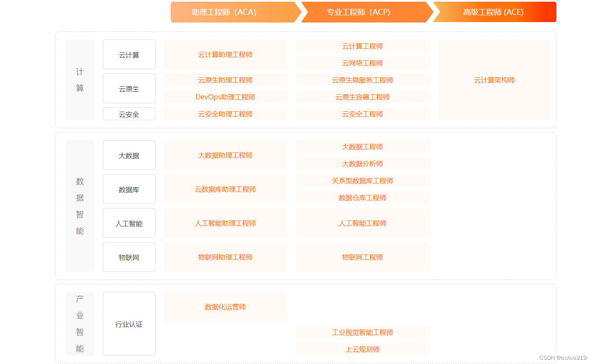Select the 高级工程师 (ACE) level header
Image resolution: width=593 pixels, height=364 pixels.
tap(494, 12)
